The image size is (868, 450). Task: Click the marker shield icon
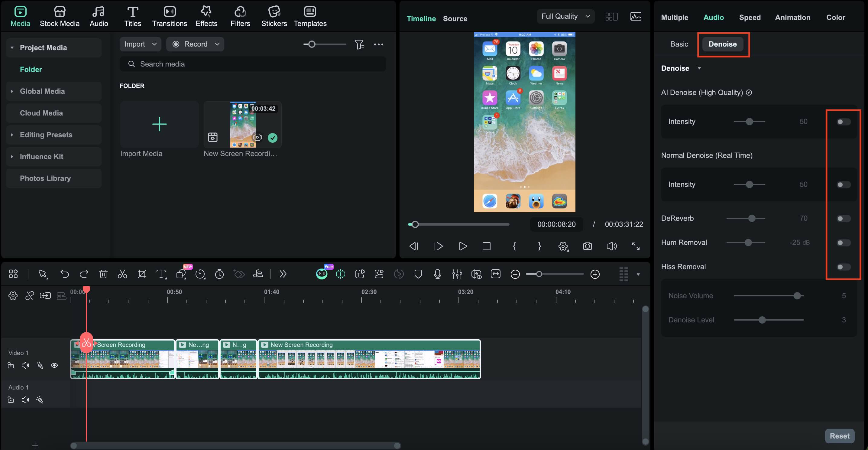tap(418, 274)
